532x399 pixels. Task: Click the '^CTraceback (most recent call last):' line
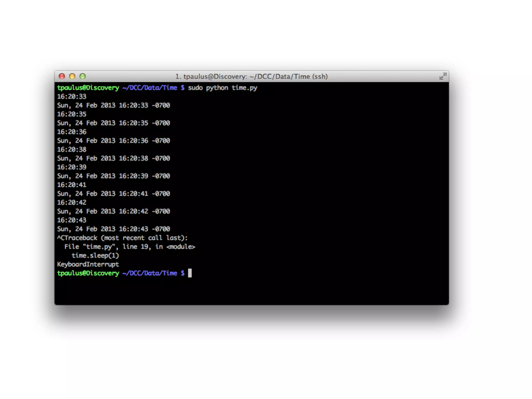pyautogui.click(x=122, y=238)
